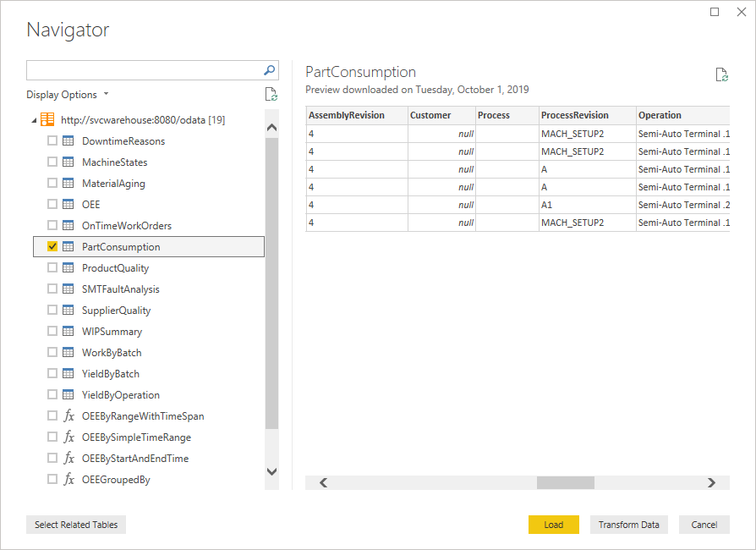
Task: Click the Load button
Action: click(x=553, y=525)
